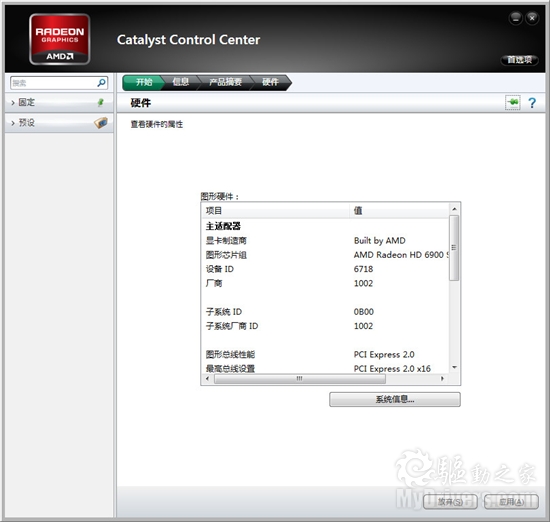Click the vertical scrollbar thumb of hardware list
Screen dimensions: 550x522
click(454, 248)
